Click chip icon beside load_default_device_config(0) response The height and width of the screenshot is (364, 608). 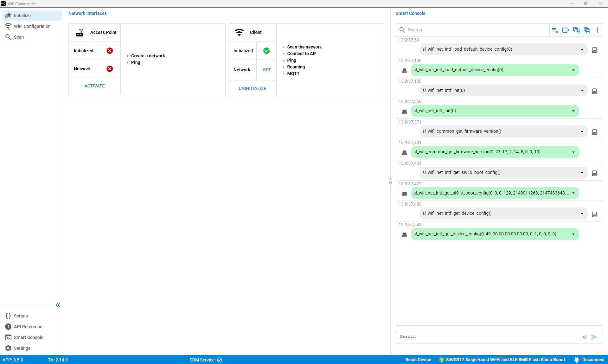coord(404,71)
